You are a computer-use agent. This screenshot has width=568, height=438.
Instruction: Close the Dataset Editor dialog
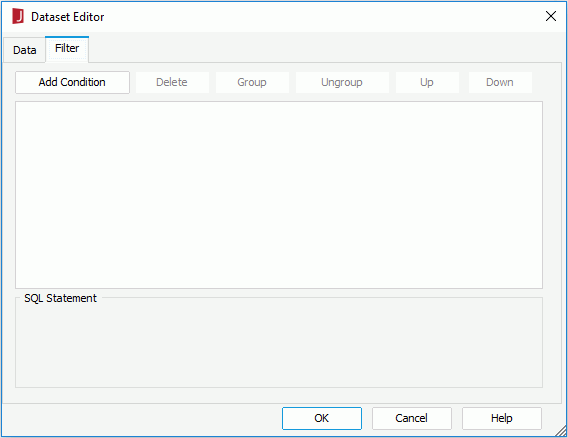[551, 16]
